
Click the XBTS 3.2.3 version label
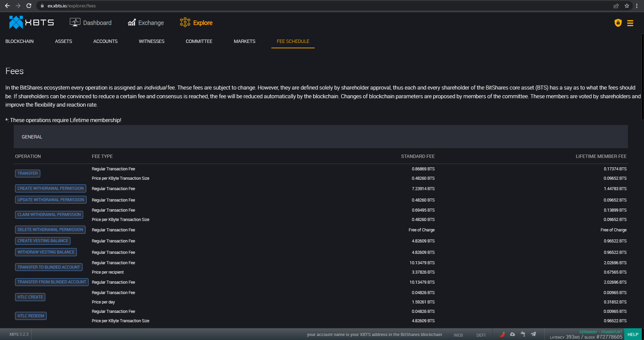pos(19,334)
